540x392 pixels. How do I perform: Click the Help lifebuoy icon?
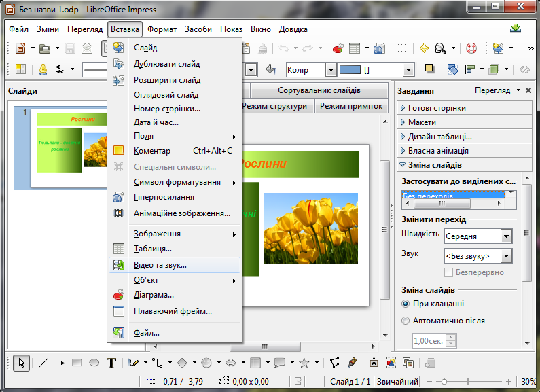(471, 48)
